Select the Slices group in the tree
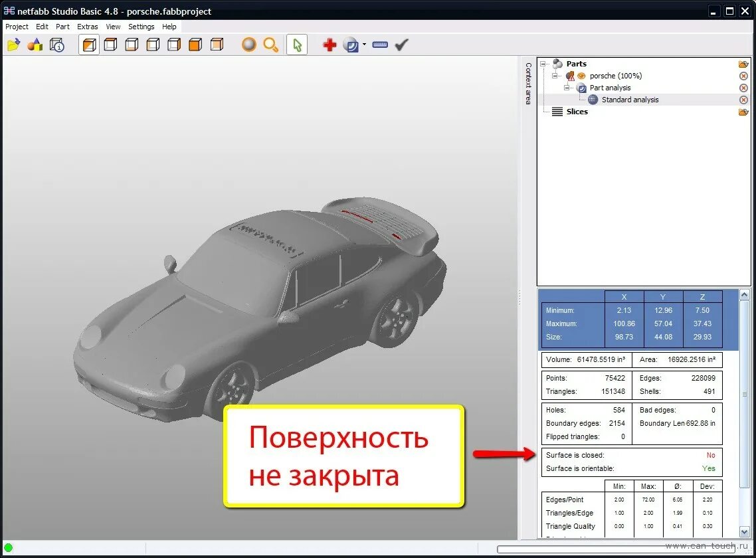 pos(577,112)
